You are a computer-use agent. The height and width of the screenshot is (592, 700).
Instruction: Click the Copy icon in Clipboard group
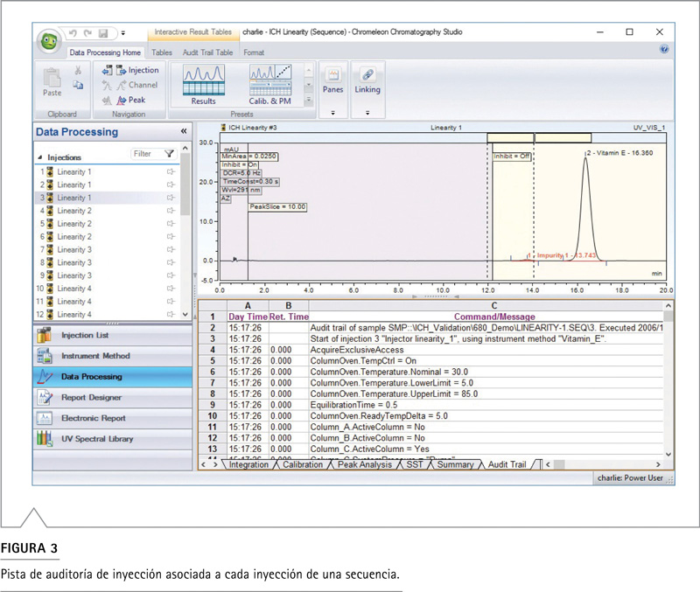click(78, 85)
